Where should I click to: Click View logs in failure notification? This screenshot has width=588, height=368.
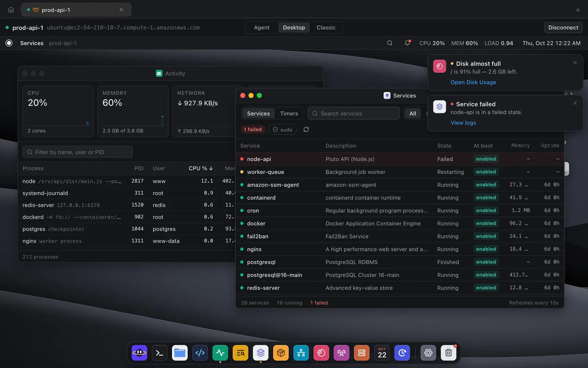pyautogui.click(x=463, y=123)
